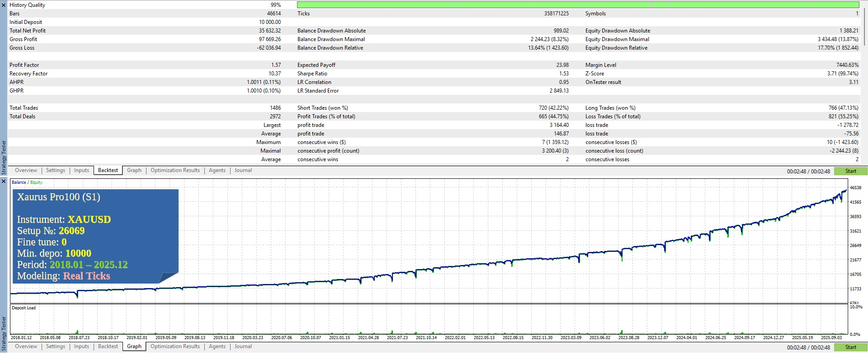The width and height of the screenshot is (868, 354).
Task: Select the Graph tab in upper panel
Action: coord(134,170)
